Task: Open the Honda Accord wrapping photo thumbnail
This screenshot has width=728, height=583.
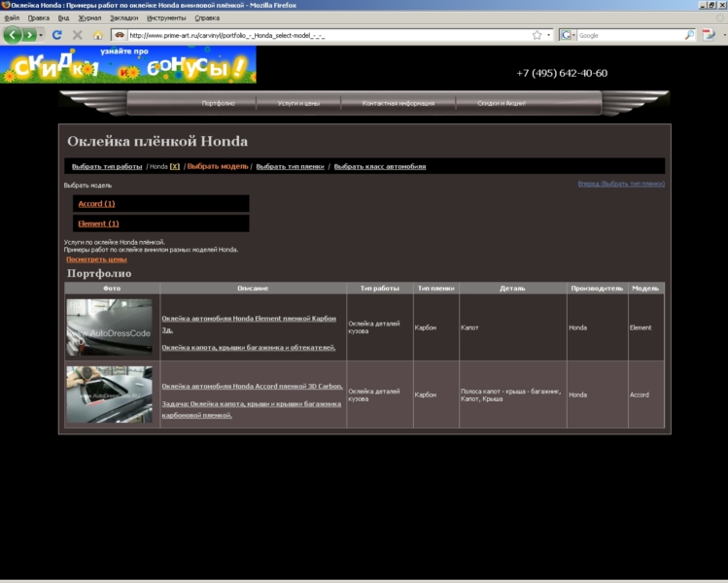Action: click(109, 394)
